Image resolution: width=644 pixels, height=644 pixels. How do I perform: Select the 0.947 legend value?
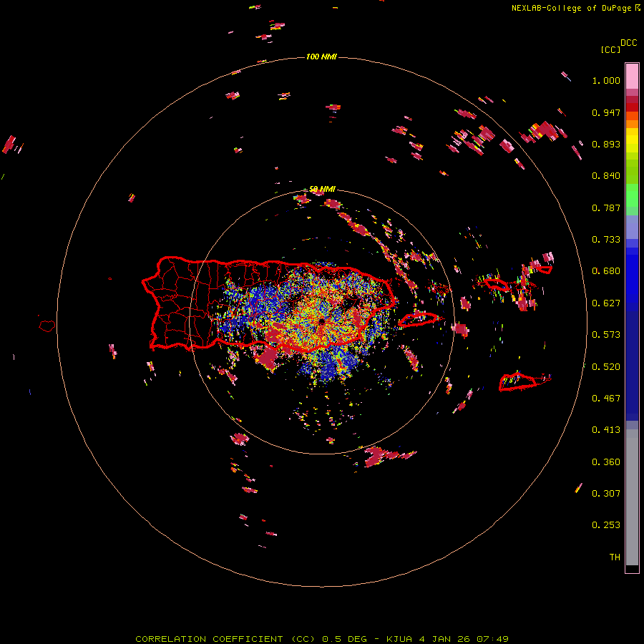606,112
